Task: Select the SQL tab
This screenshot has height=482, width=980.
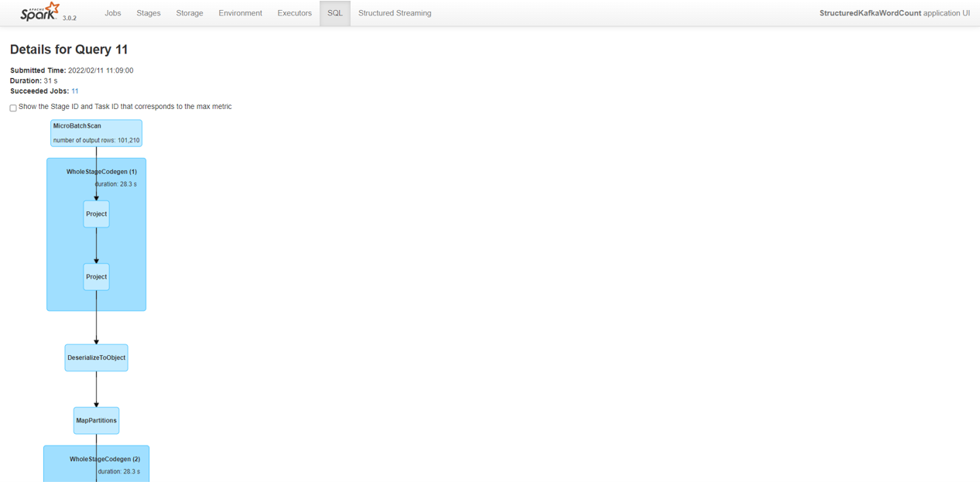Action: [x=334, y=13]
